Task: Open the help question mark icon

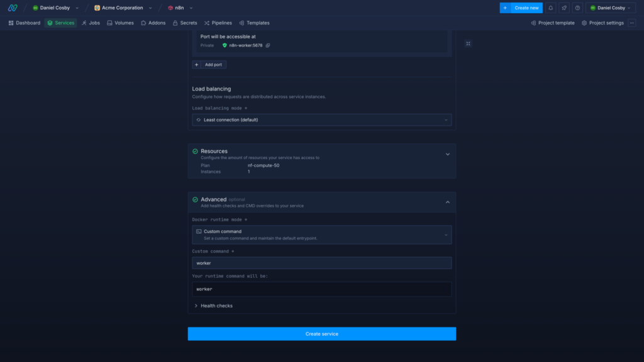Action: click(577, 8)
